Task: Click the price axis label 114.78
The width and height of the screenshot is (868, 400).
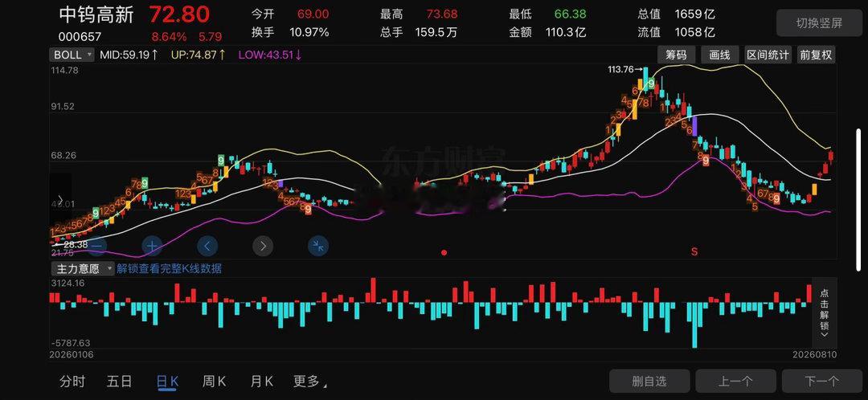Action: tap(65, 70)
